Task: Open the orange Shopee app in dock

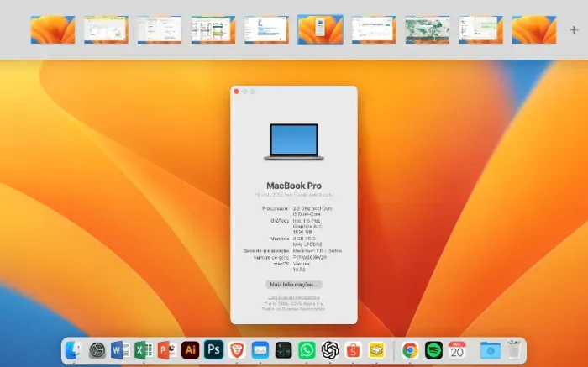Action: 354,350
